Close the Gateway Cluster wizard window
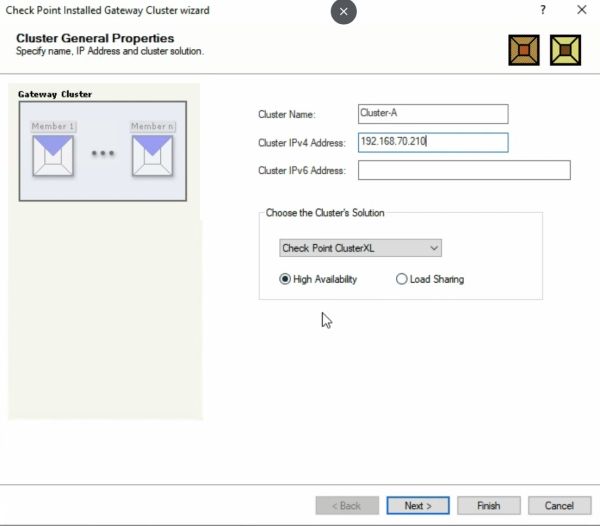Image resolution: width=600 pixels, height=526 pixels. [582, 10]
